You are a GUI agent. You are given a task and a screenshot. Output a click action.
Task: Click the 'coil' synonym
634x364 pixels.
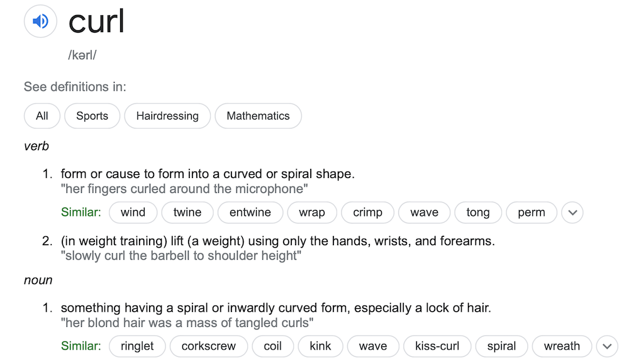(272, 346)
